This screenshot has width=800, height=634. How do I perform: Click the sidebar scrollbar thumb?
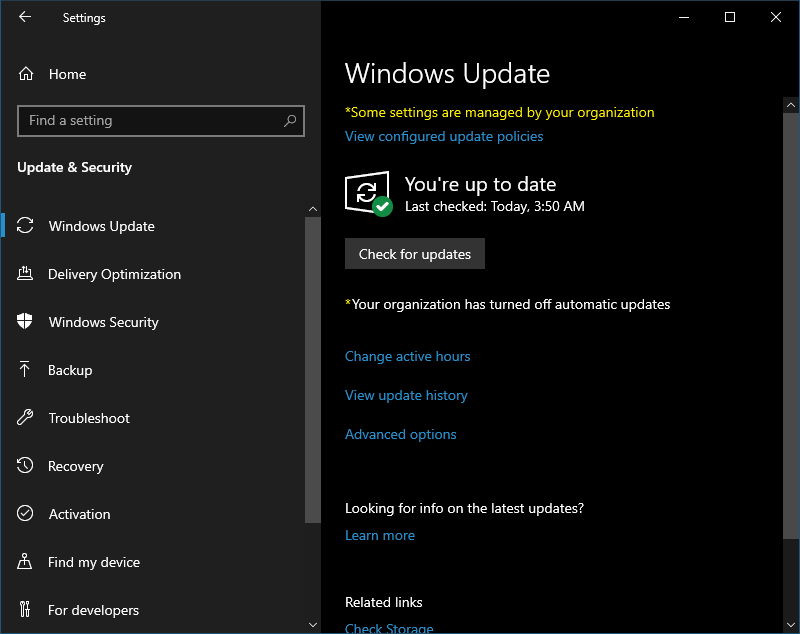[313, 370]
